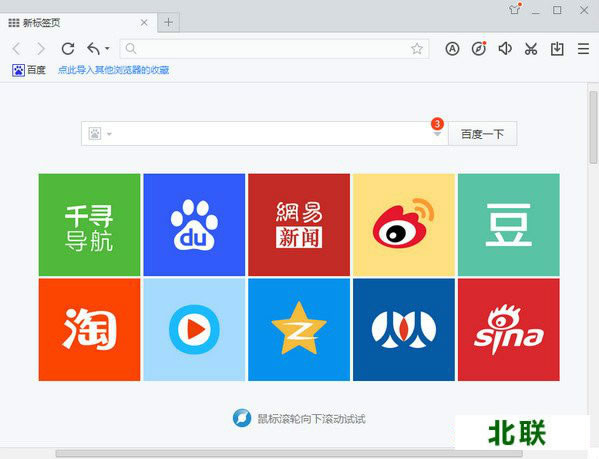Reload the page with refresh icon
The height and width of the screenshot is (459, 599).
click(x=68, y=48)
